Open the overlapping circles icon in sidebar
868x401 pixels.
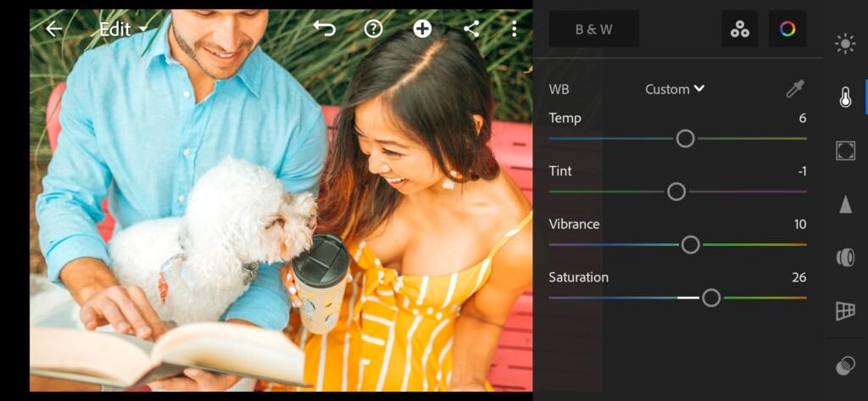pyautogui.click(x=845, y=366)
